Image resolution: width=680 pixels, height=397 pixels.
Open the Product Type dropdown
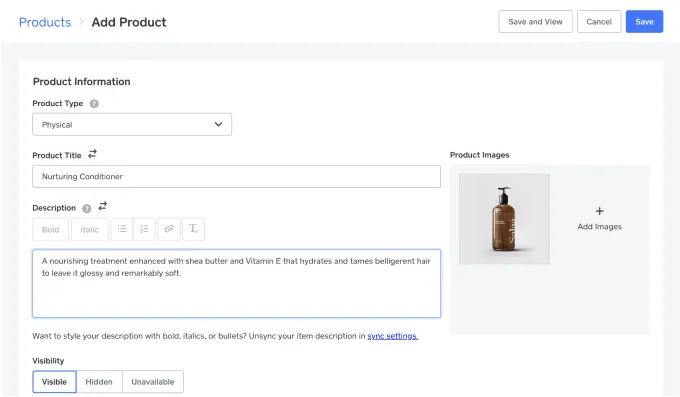[x=132, y=125]
